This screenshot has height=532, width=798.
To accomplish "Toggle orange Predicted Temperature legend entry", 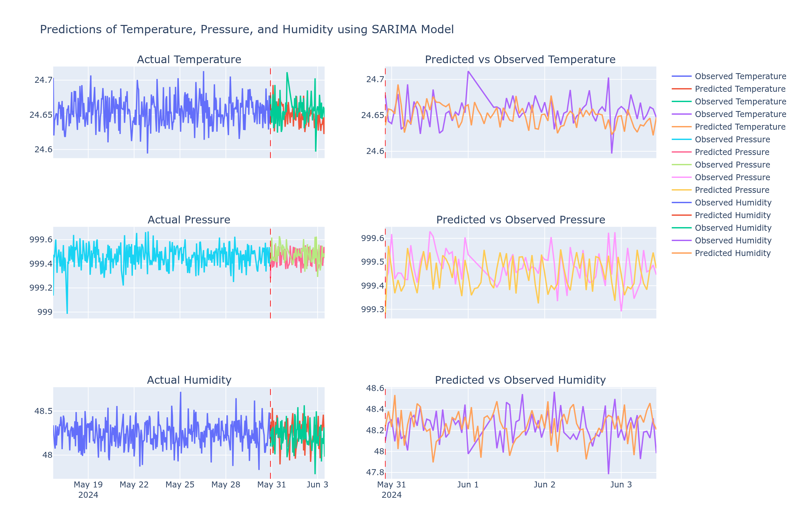I will click(x=740, y=127).
